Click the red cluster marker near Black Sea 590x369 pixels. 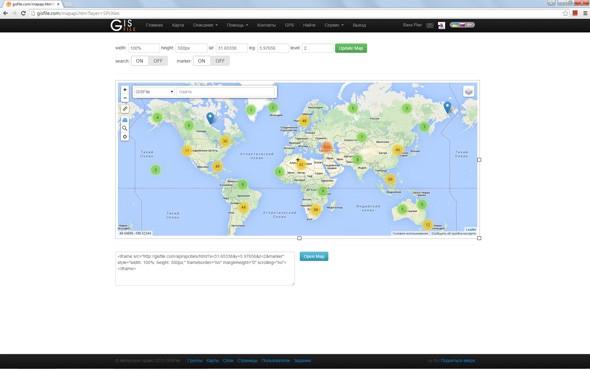(x=326, y=147)
